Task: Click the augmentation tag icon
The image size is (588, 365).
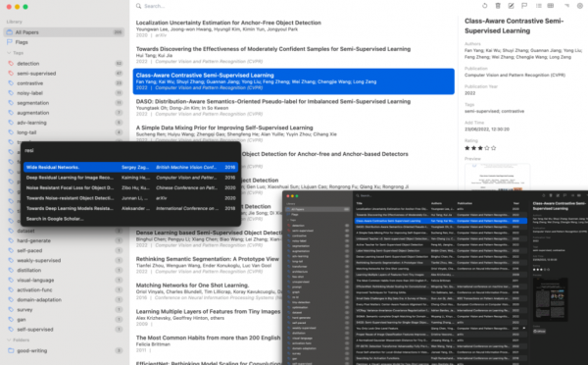Action: (x=11, y=113)
